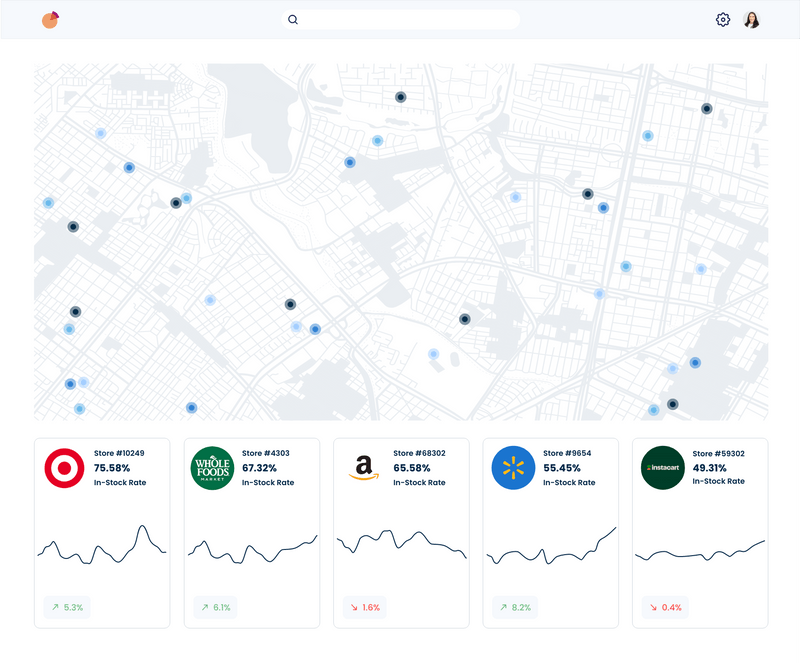Select the dark store pin near map's top-right
800x663 pixels.
[x=707, y=110]
